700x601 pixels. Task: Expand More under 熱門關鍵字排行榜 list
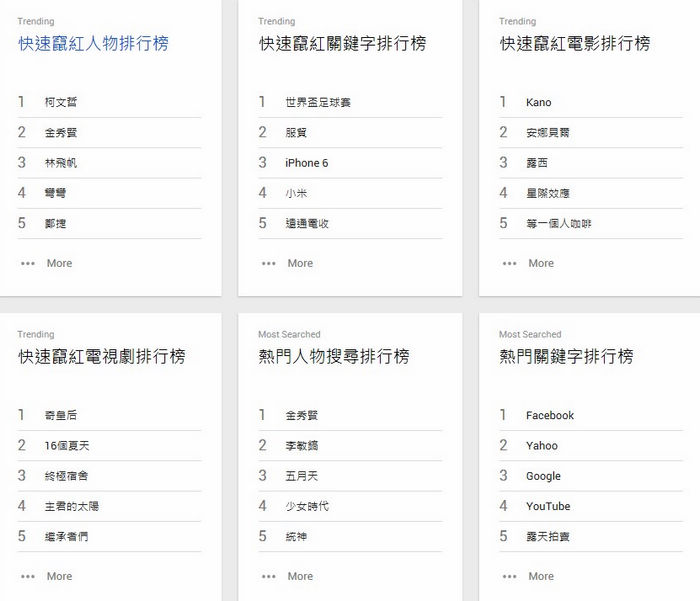pos(541,577)
